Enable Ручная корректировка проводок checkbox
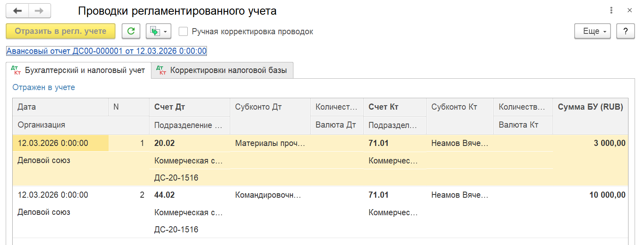The width and height of the screenshot is (644, 245). 183,31
